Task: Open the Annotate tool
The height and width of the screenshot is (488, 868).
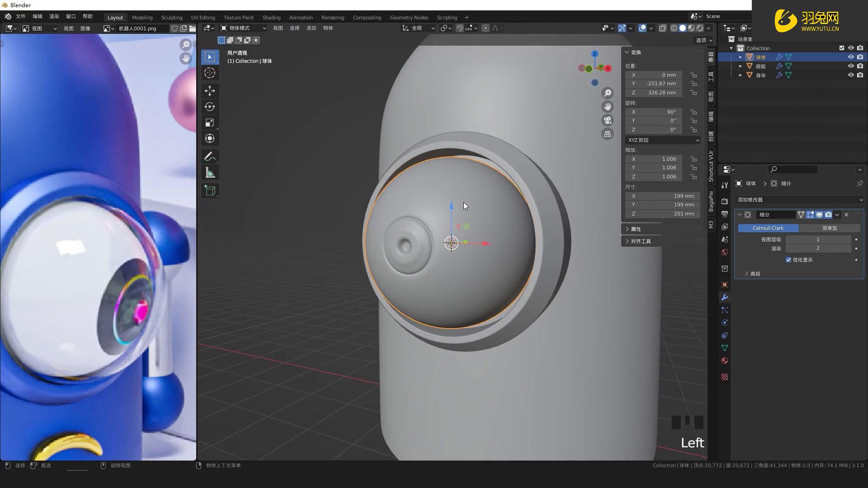Action: [x=210, y=156]
